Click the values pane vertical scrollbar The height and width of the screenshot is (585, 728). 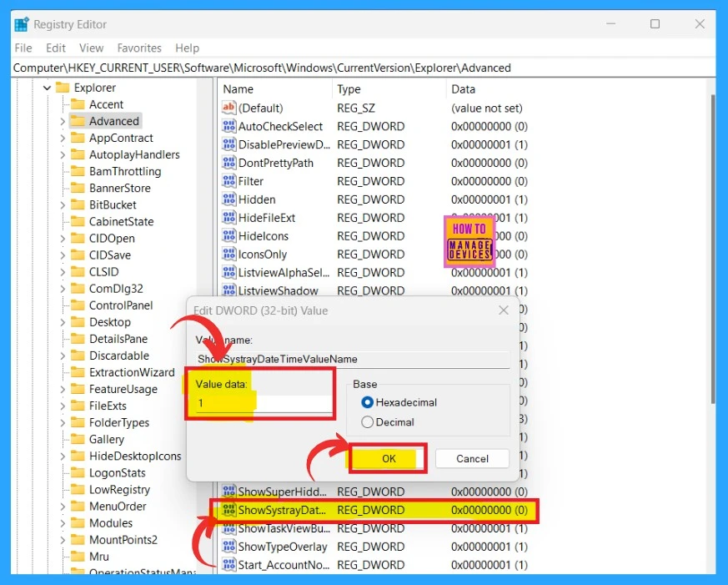[713, 249]
